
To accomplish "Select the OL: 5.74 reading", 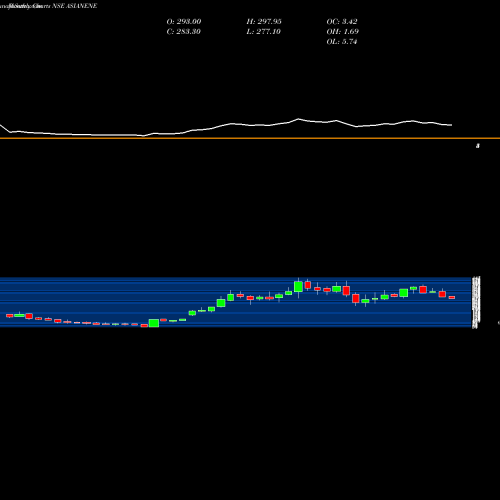I will tap(342, 42).
